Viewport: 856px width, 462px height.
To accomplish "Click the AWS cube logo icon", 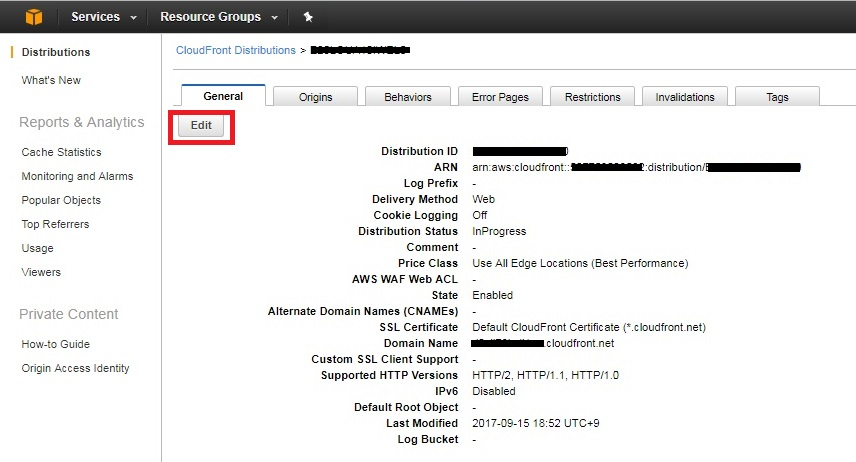I will (34, 17).
